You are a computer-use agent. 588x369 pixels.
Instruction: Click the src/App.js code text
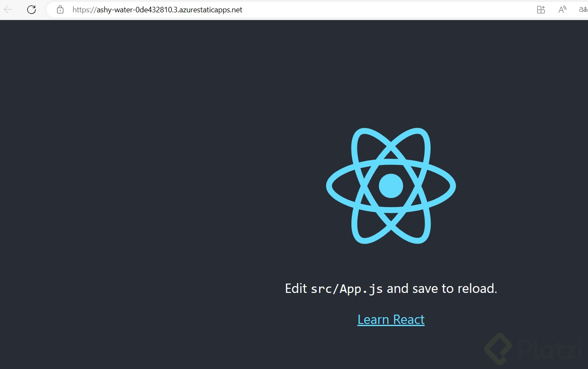coord(347,288)
